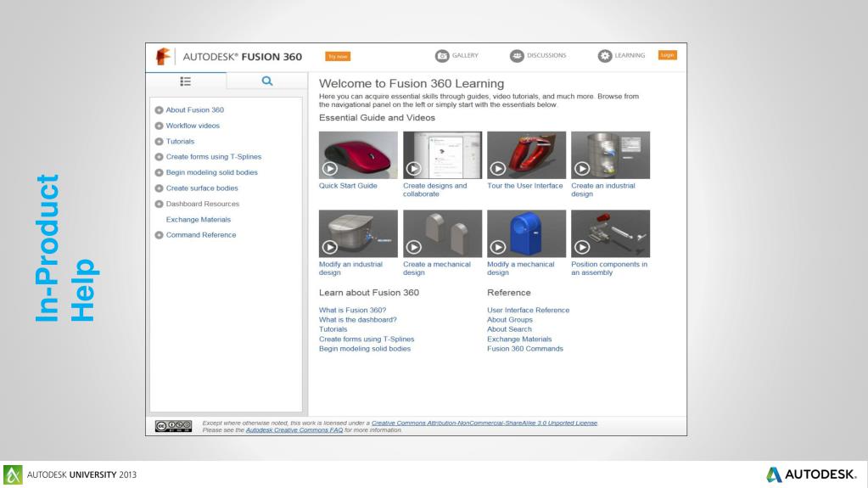
Task: Open the About Search link
Action: pyautogui.click(x=509, y=329)
